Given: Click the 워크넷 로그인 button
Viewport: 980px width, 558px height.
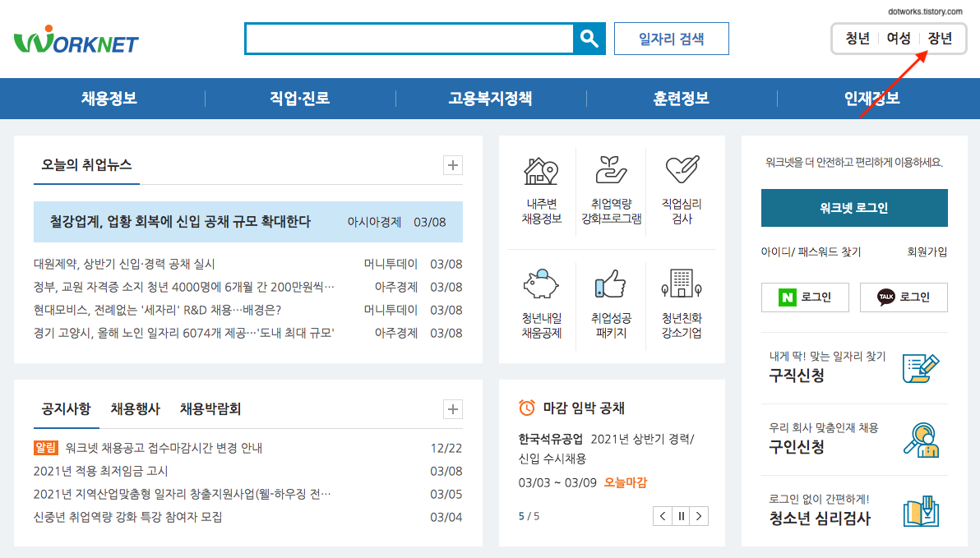Looking at the screenshot, I should [854, 208].
